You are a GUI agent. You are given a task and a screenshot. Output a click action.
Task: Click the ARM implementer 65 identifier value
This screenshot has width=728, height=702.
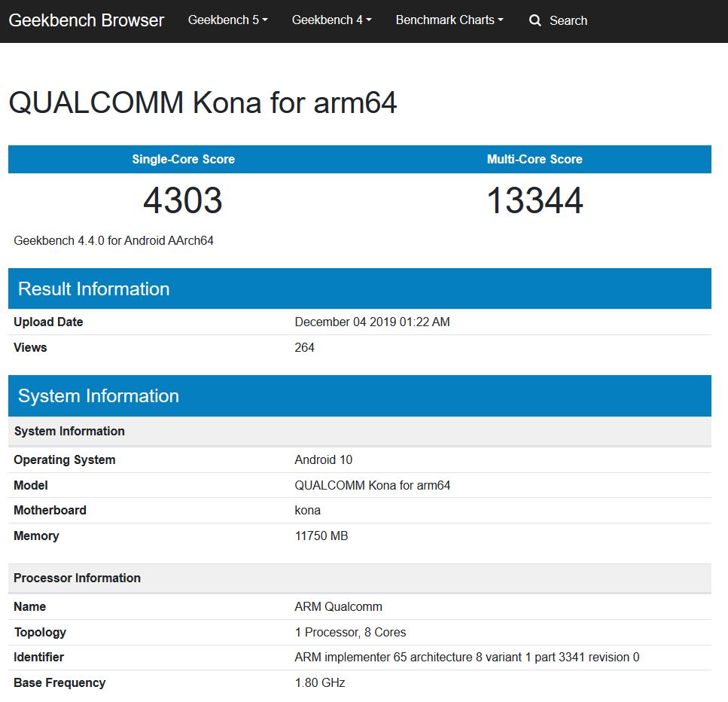[x=467, y=658]
